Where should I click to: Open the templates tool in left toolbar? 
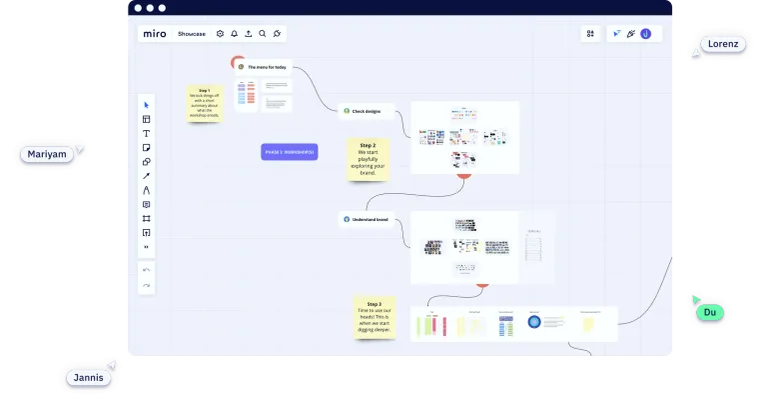click(x=146, y=119)
